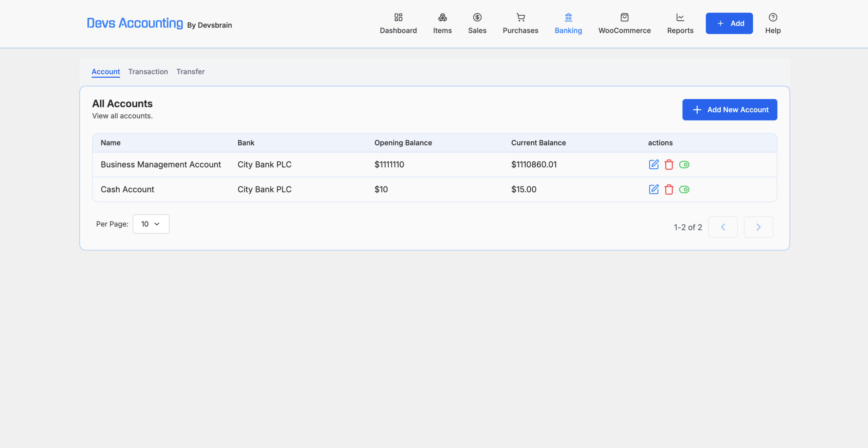Delete the Business Management Account
868x448 pixels.
(669, 165)
